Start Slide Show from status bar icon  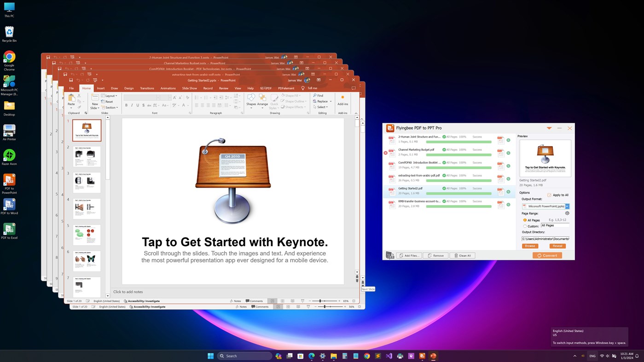click(302, 301)
